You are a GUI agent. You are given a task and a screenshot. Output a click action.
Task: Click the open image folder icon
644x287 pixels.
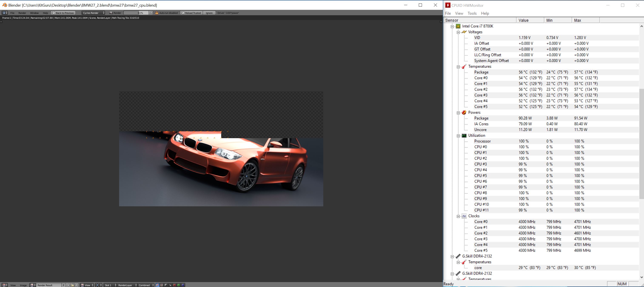[x=72, y=285]
